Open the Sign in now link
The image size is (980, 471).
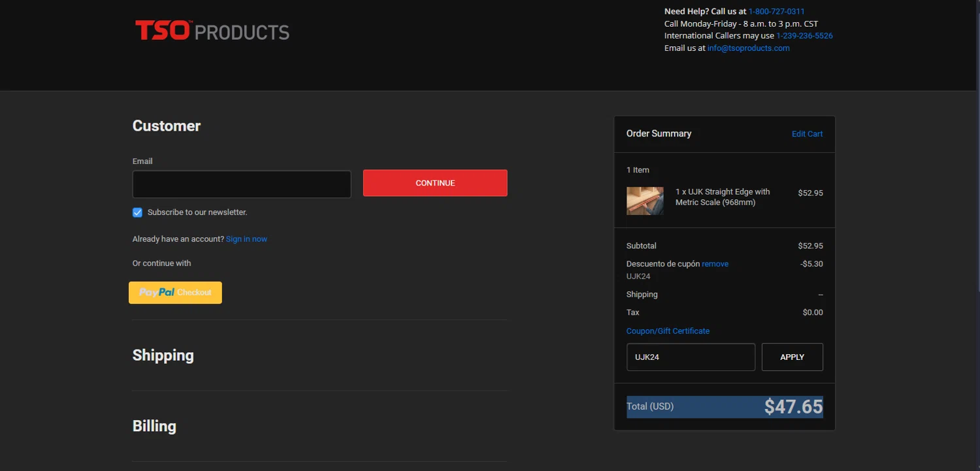point(246,239)
